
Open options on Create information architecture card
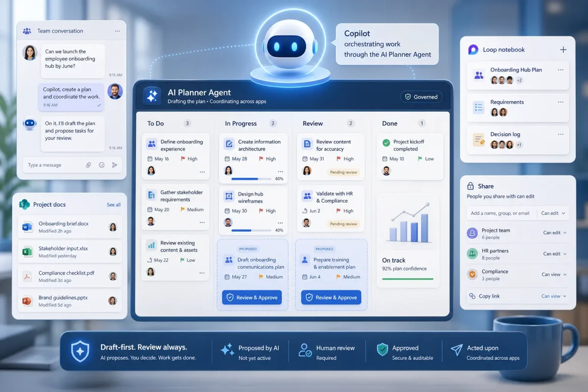pyautogui.click(x=280, y=171)
